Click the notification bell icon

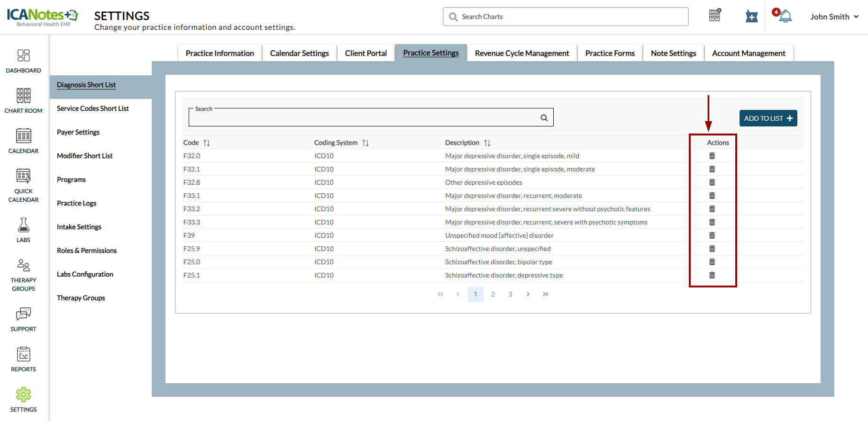pos(785,17)
